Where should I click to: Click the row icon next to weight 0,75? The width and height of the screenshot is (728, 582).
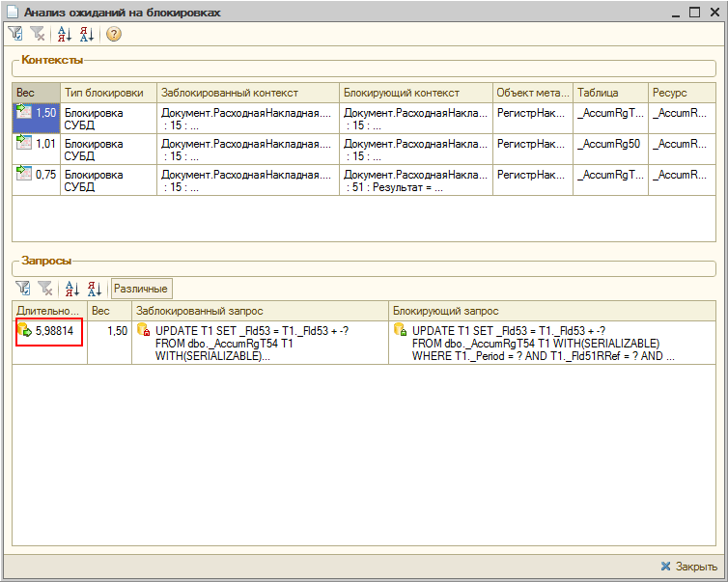24,173
